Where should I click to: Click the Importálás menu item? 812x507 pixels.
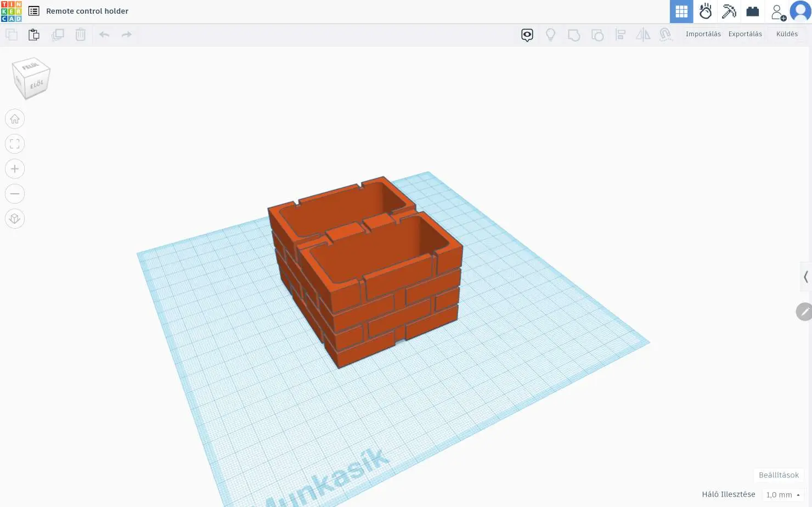pos(703,33)
